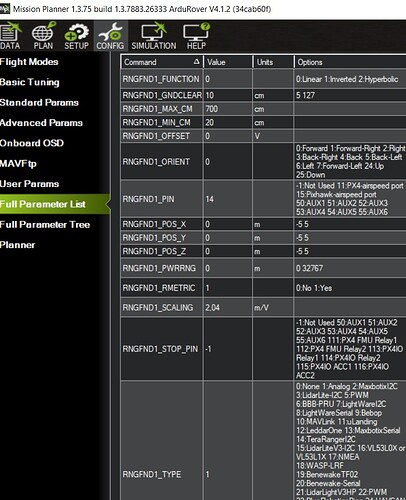
Task: Click the RNGFND1_OFFSET V units cell
Action: [x=273, y=136]
